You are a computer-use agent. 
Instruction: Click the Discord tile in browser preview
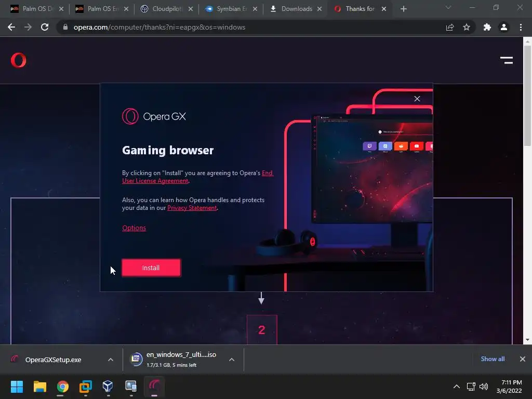click(385, 146)
